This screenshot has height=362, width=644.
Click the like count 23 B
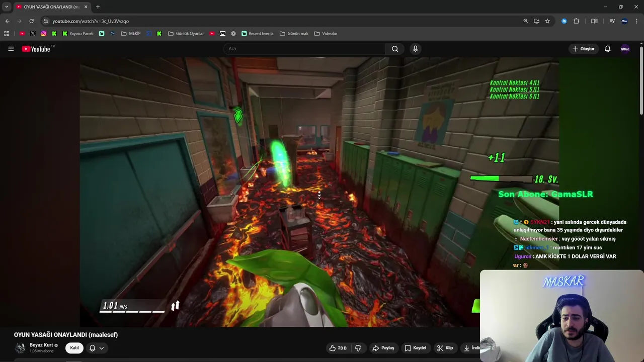click(342, 348)
